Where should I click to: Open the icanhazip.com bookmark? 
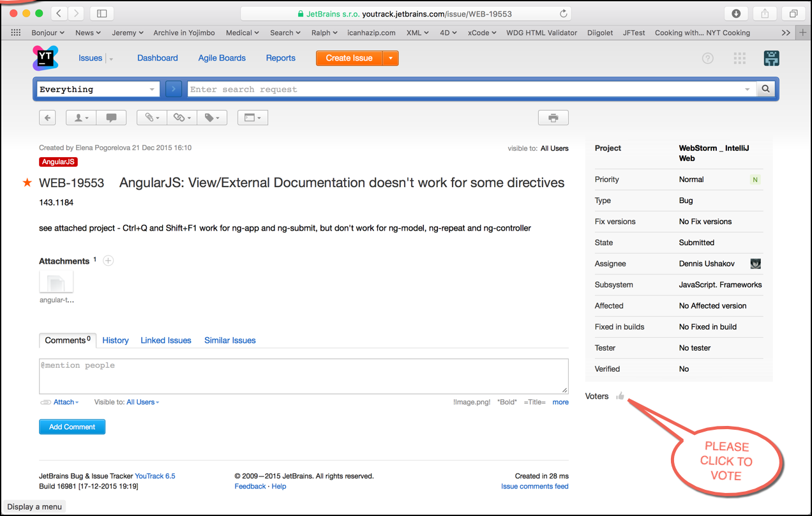coord(372,33)
